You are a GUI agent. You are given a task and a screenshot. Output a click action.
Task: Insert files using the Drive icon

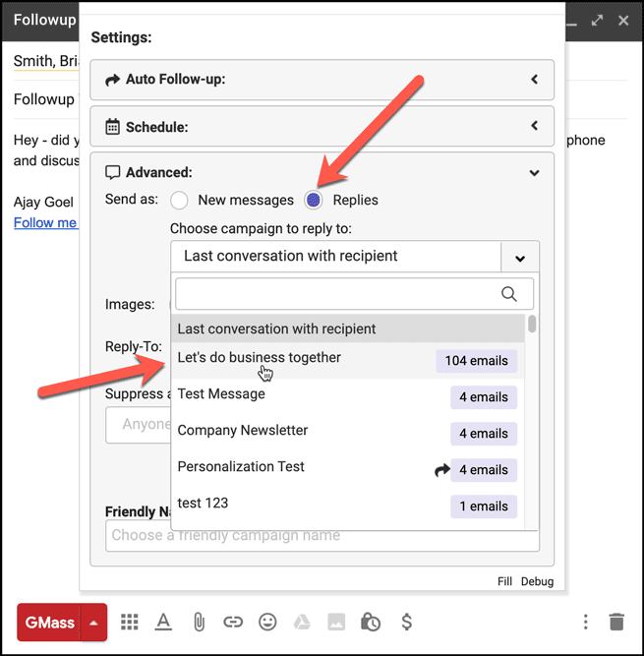[302, 623]
